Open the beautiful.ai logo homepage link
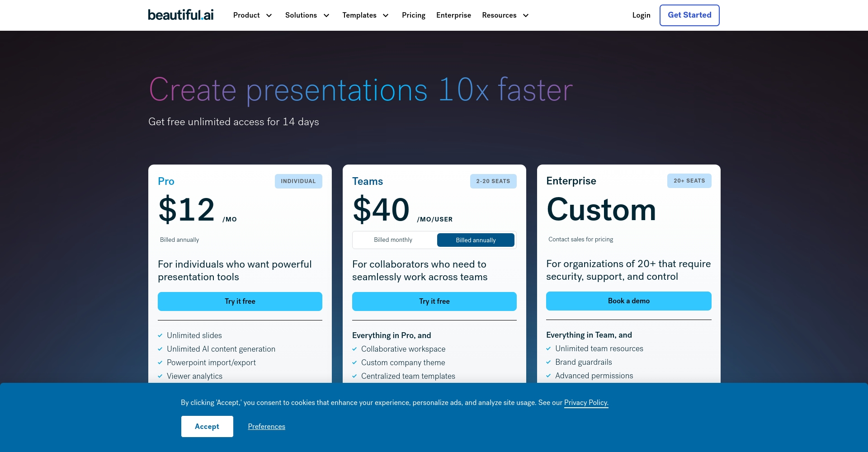This screenshot has height=452, width=868. pyautogui.click(x=181, y=15)
